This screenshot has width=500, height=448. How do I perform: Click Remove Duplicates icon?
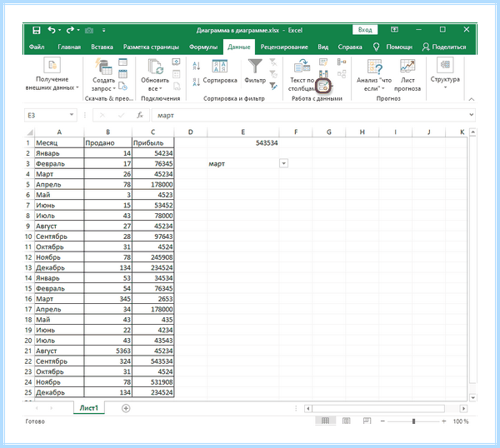(323, 74)
